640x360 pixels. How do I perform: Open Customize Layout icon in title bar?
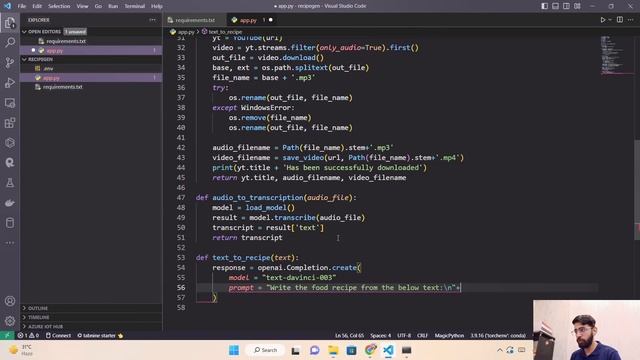tap(577, 6)
